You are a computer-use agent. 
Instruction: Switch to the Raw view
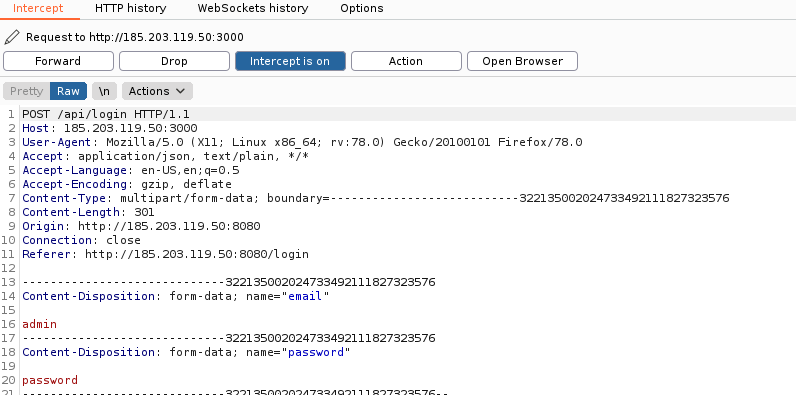click(x=68, y=91)
